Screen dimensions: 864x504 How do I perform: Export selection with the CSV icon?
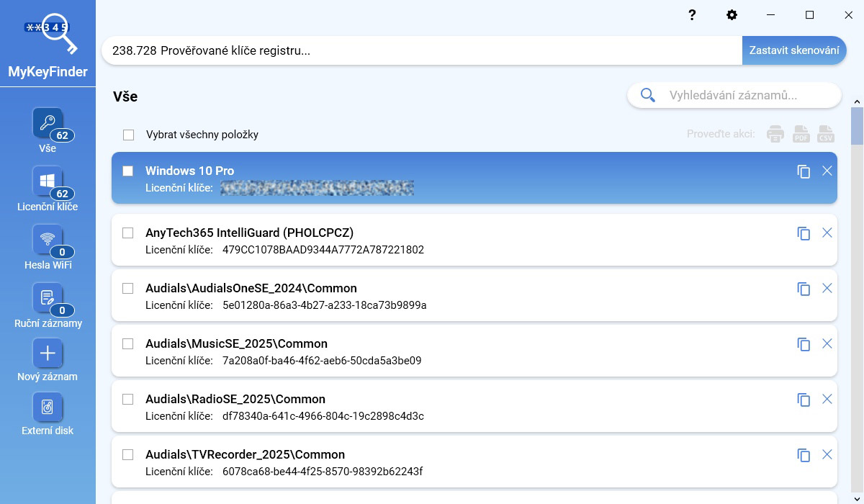pyautogui.click(x=826, y=134)
